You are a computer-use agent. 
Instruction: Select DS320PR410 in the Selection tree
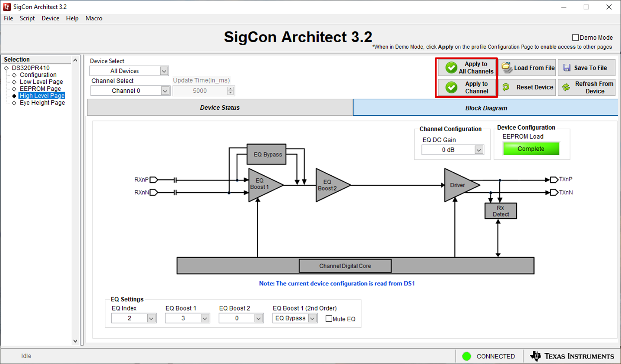tap(31, 68)
